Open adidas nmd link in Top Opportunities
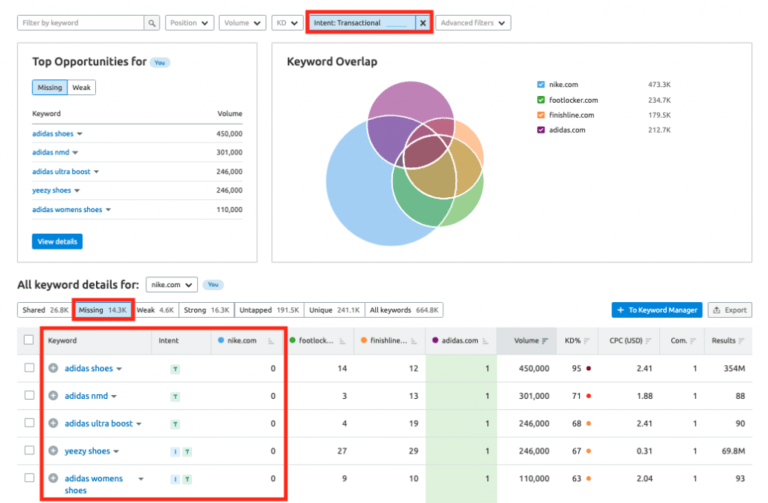768x503 pixels. click(x=51, y=152)
